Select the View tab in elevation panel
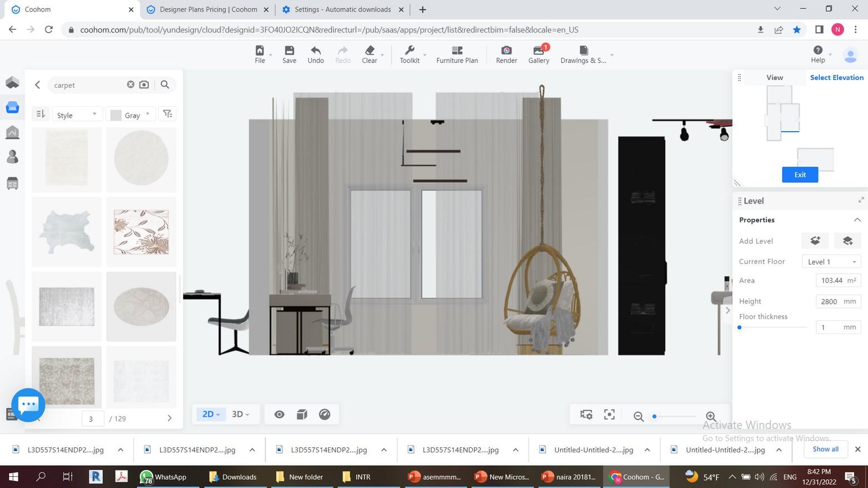 pyautogui.click(x=774, y=78)
